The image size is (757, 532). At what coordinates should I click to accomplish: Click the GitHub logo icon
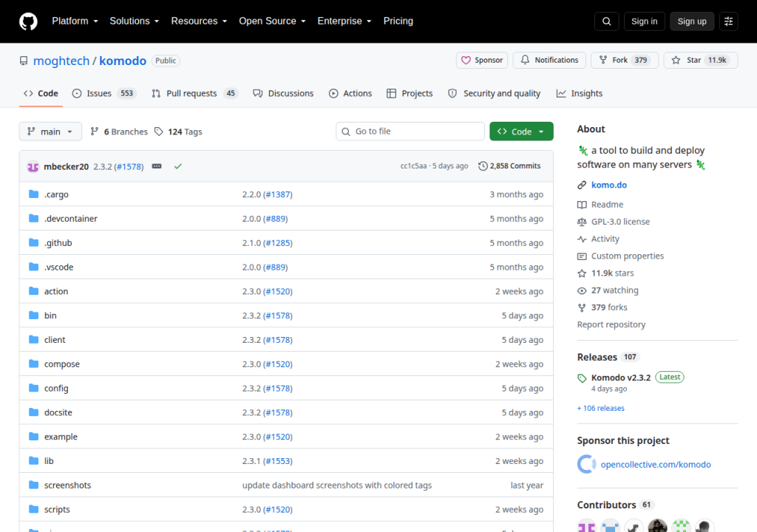point(28,21)
